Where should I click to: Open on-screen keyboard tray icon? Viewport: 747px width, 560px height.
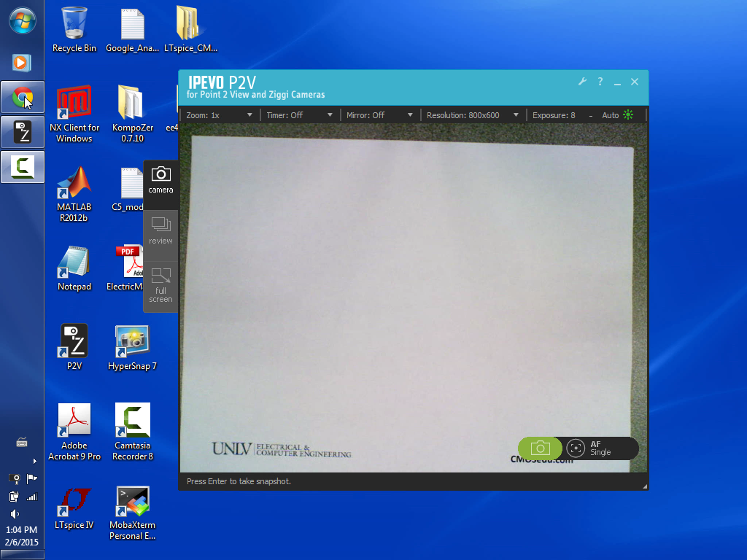tap(22, 443)
